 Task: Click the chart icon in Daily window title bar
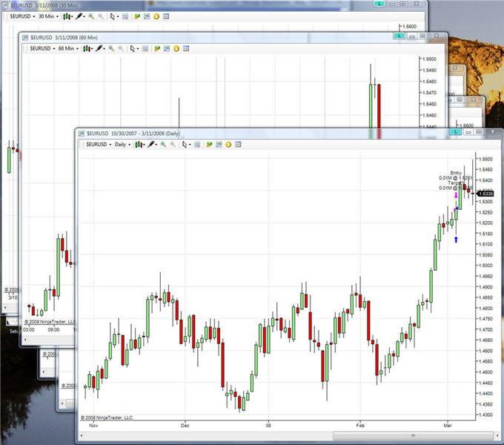click(82, 133)
